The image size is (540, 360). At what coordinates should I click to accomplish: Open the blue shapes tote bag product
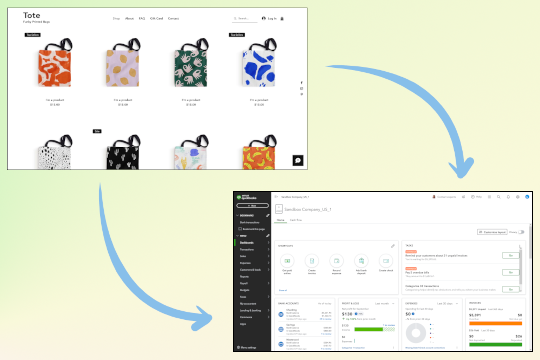coord(259,63)
